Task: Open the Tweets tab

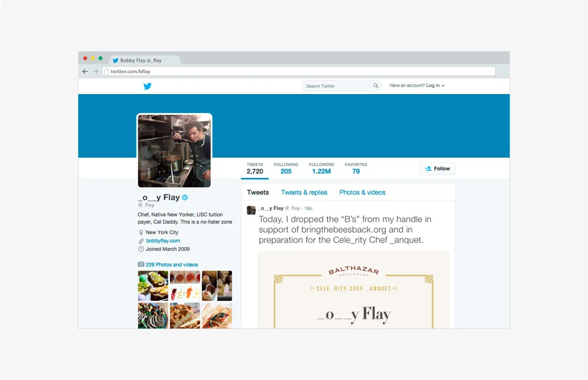Action: [258, 192]
